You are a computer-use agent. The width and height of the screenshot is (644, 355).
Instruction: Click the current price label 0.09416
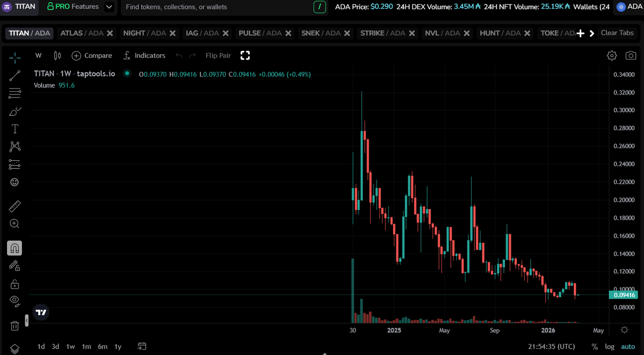(x=624, y=295)
